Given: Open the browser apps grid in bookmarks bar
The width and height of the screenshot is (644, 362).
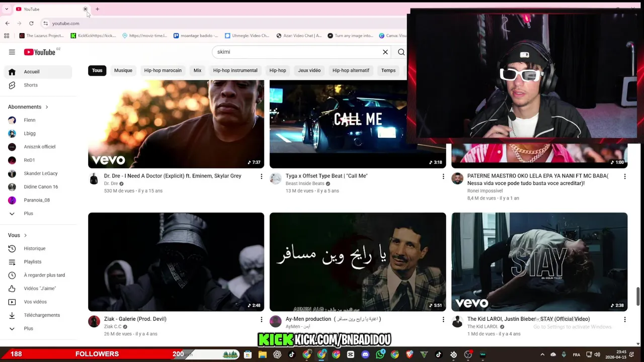Looking at the screenshot, I should click(x=7, y=36).
